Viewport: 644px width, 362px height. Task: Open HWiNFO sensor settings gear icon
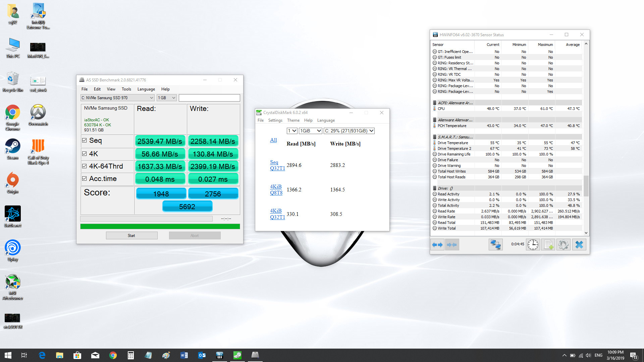563,245
